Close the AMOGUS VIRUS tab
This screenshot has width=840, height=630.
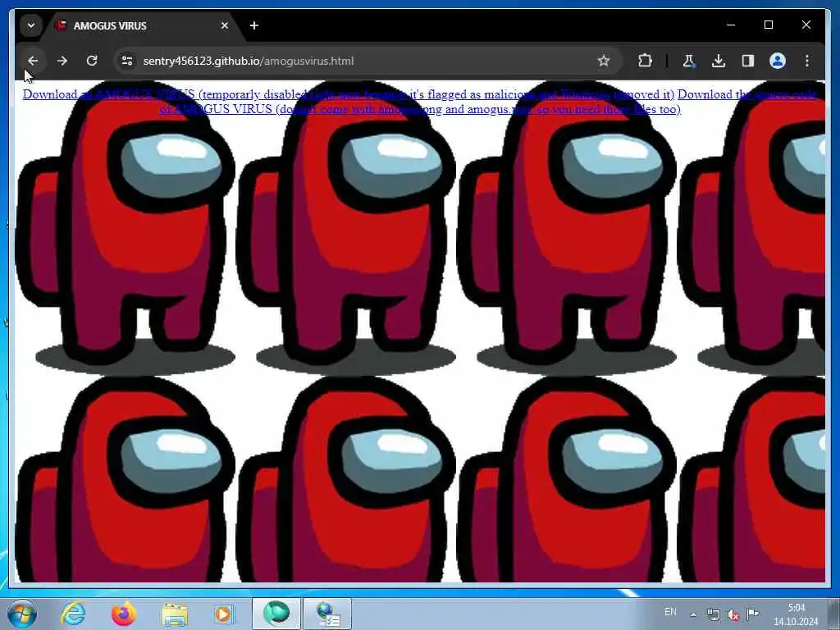coord(225,25)
